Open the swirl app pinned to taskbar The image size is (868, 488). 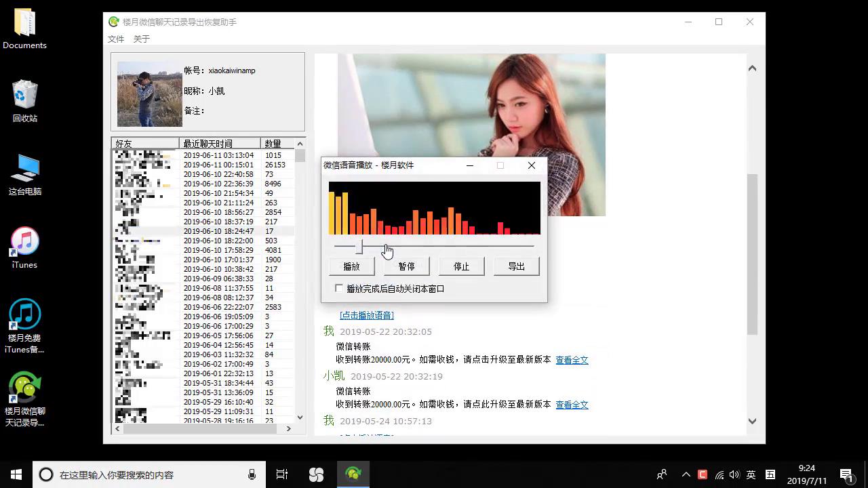click(x=316, y=474)
